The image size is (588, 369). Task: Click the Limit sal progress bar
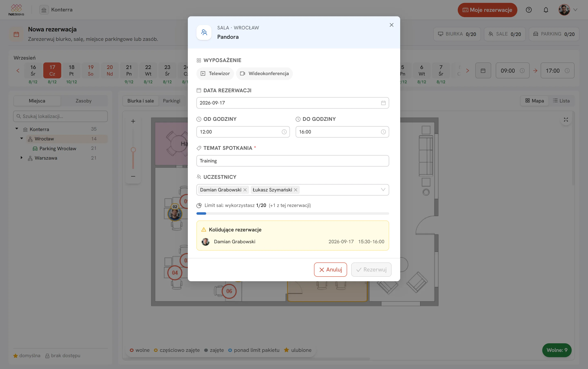coord(292,213)
